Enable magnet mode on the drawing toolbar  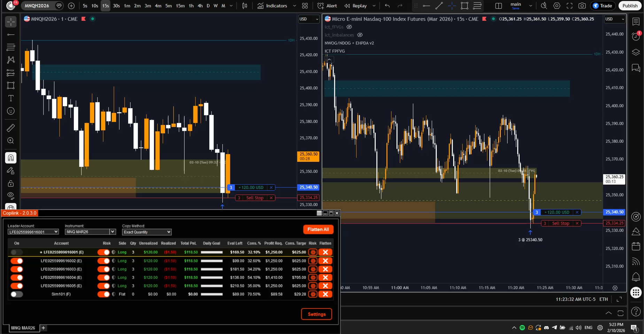(10, 158)
